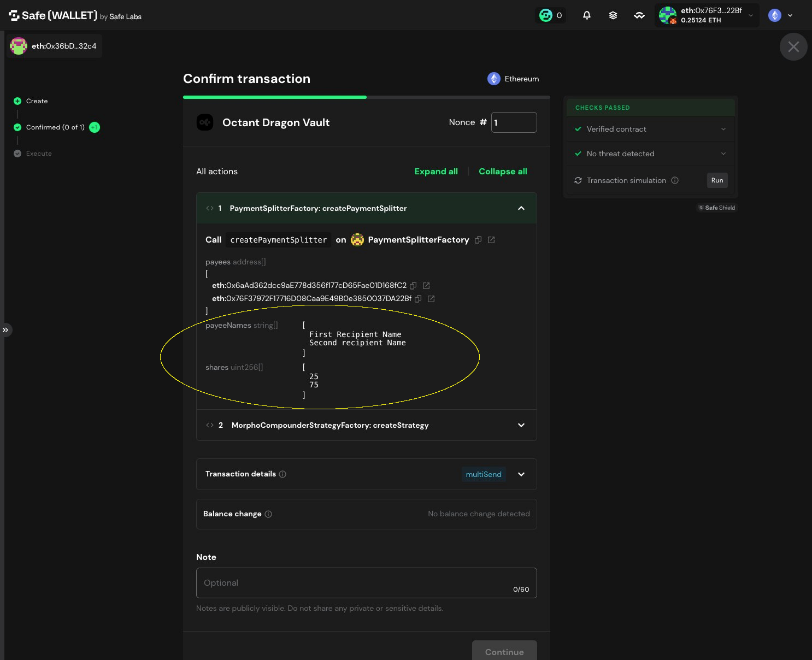The height and width of the screenshot is (660, 812).
Task: Click the createPaymentSplitter method label
Action: [x=279, y=240]
